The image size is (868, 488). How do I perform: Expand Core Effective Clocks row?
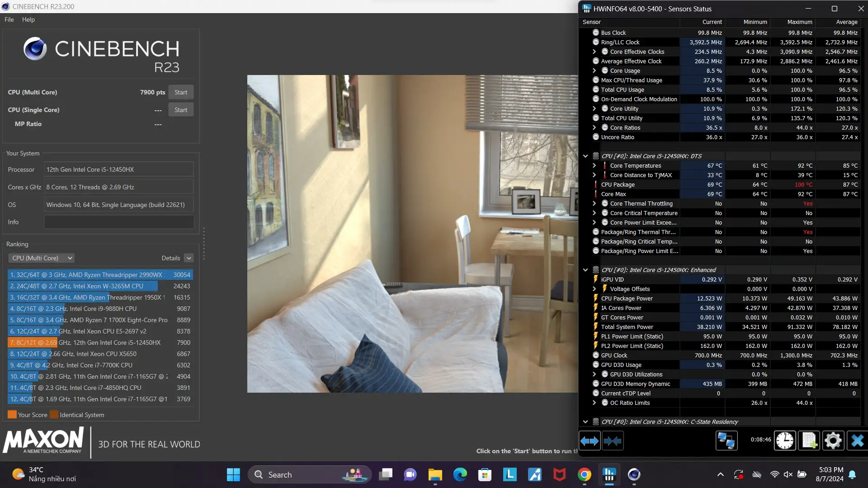(594, 52)
